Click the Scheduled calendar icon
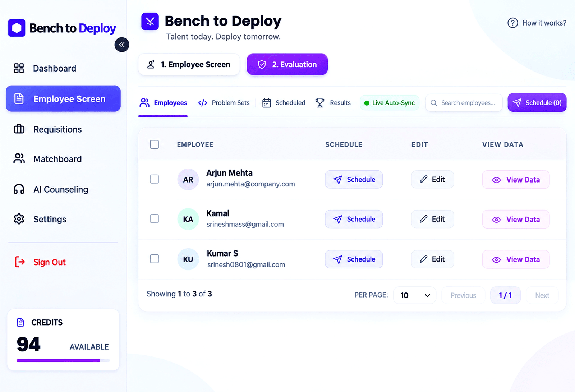The image size is (575, 392). point(267,103)
